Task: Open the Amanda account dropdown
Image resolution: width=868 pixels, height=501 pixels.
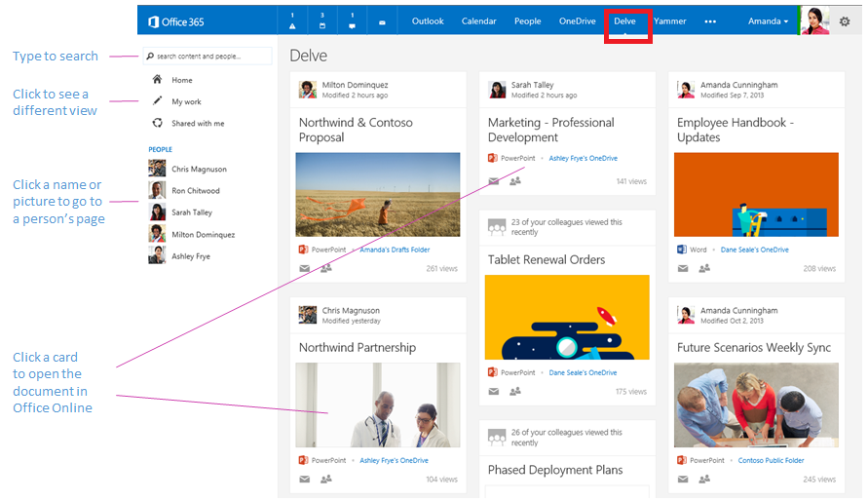Action: pyautogui.click(x=768, y=21)
